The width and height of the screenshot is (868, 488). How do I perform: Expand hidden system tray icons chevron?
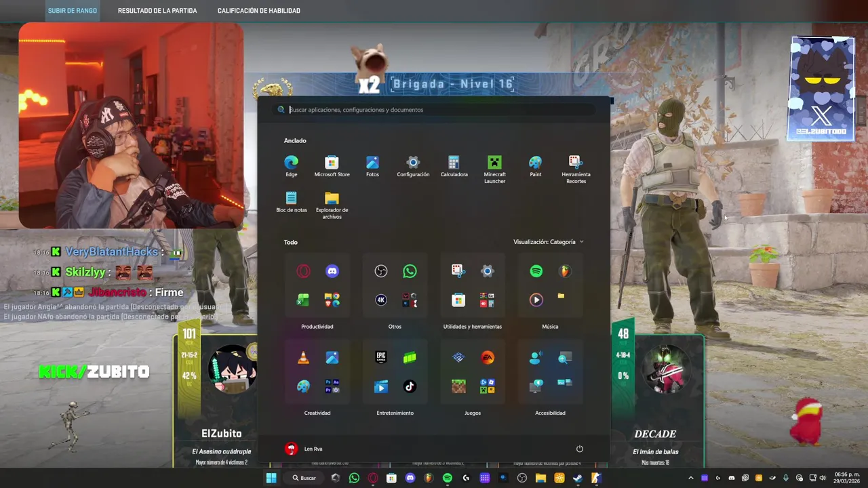pyautogui.click(x=691, y=478)
